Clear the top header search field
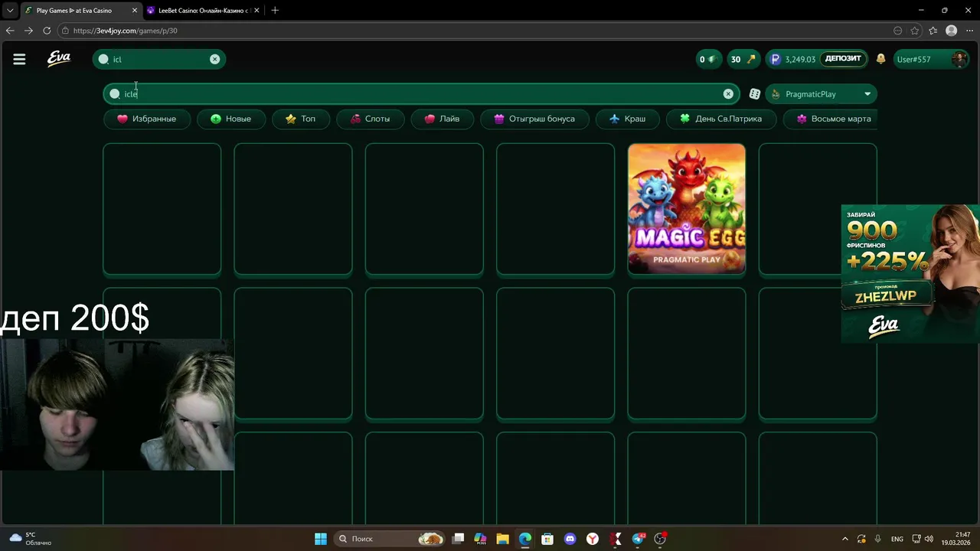The image size is (980, 551). pyautogui.click(x=214, y=59)
